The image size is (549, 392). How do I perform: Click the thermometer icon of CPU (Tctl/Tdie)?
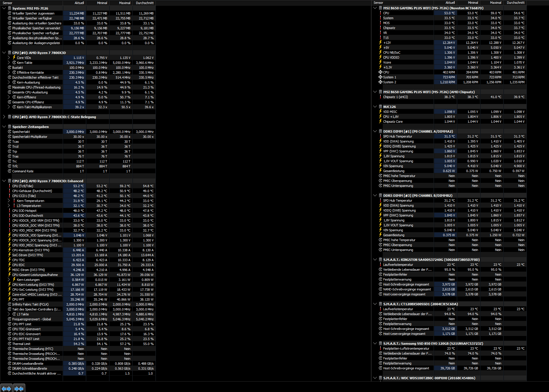click(10, 186)
